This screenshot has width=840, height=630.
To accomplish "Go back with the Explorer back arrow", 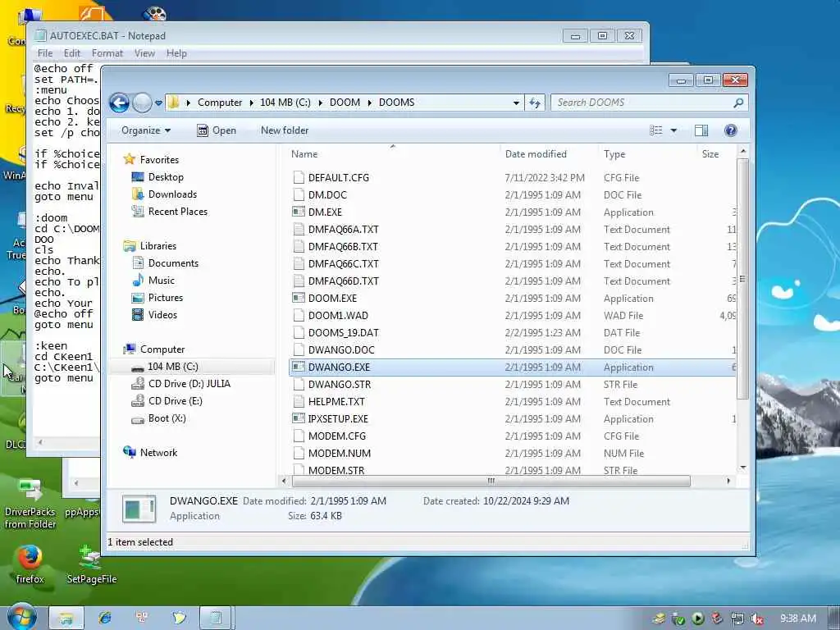I will coord(119,103).
